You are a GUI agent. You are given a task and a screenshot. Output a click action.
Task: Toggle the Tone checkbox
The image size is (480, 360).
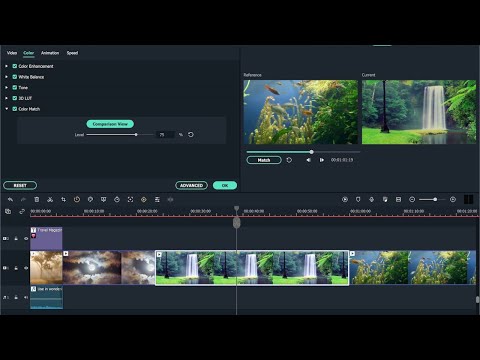(15, 87)
